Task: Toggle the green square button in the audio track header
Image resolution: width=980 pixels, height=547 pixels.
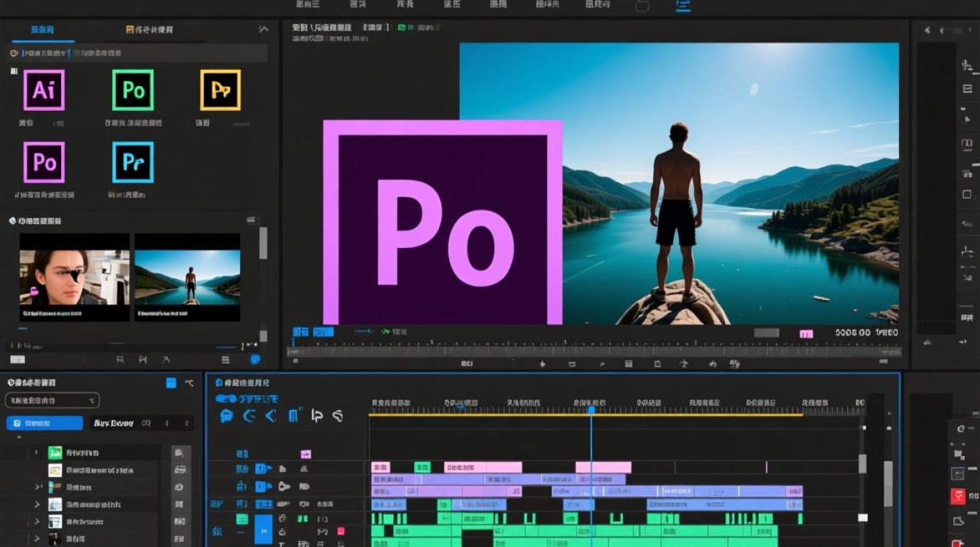Action: coord(242,519)
